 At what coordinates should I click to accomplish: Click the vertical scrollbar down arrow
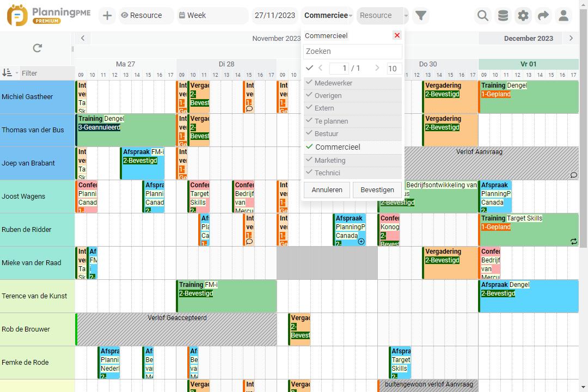[x=584, y=387]
